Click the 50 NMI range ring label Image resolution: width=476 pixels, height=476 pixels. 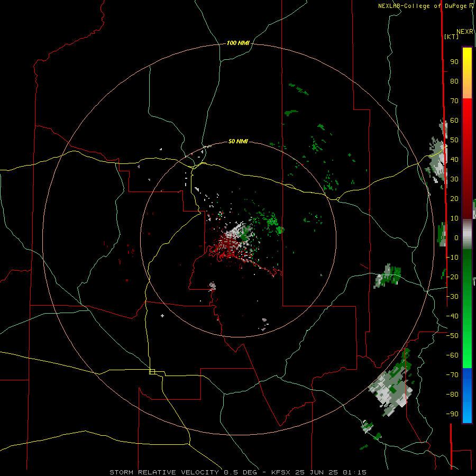[x=238, y=141]
